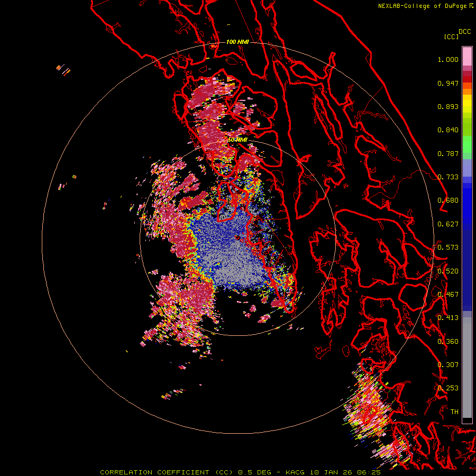The height and width of the screenshot is (476, 476).
Task: Click the 0.893 color scale value
Action: pyautogui.click(x=448, y=106)
